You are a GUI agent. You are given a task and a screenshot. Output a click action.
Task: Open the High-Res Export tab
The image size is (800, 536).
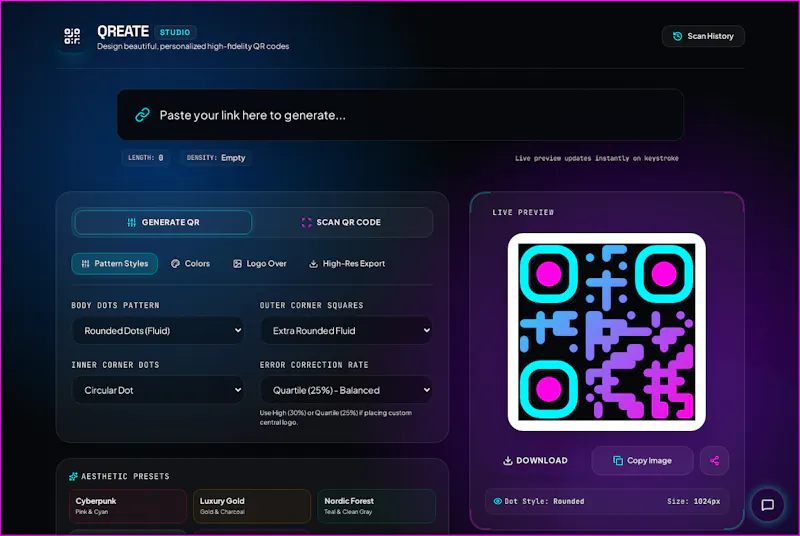pos(347,264)
